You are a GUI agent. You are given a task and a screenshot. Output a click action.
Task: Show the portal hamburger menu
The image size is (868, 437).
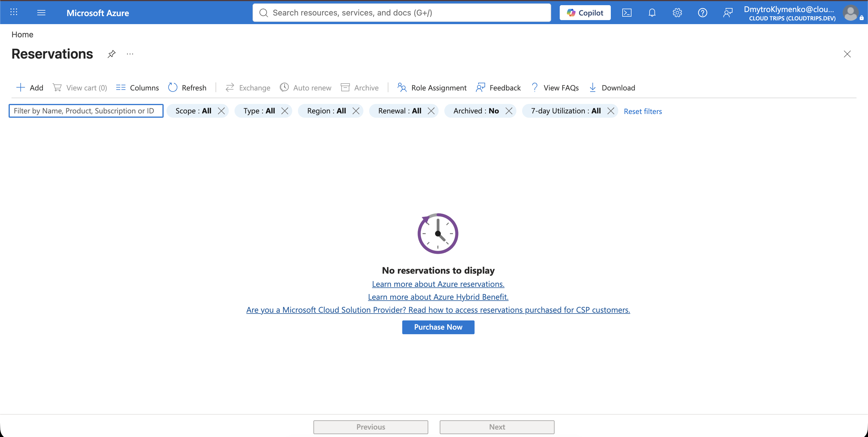(41, 12)
